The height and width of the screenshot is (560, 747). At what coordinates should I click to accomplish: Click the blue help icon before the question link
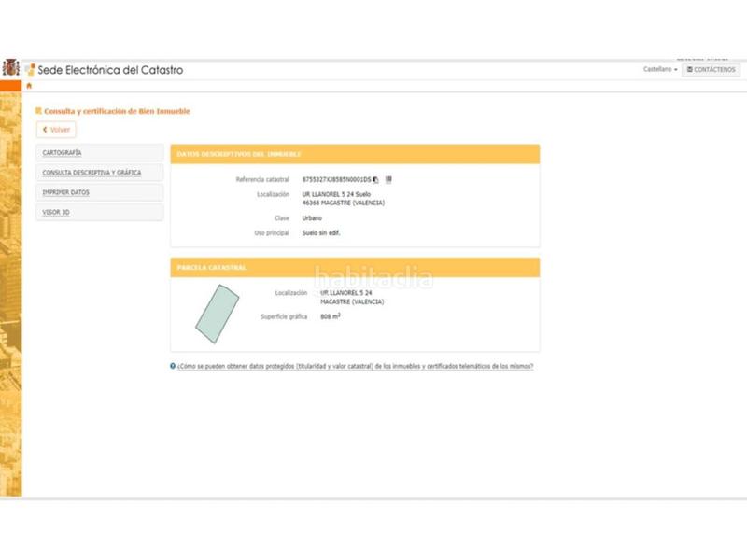(x=173, y=366)
